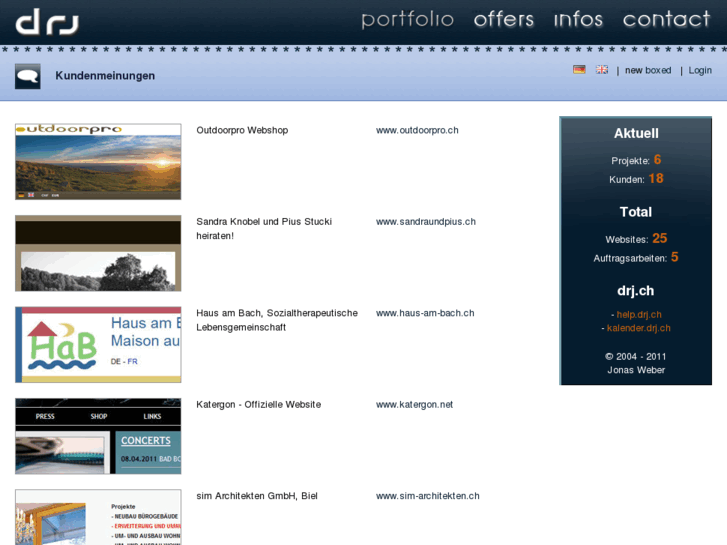Open the Katergon website thumbnail
The image size is (727, 545).
[98, 436]
